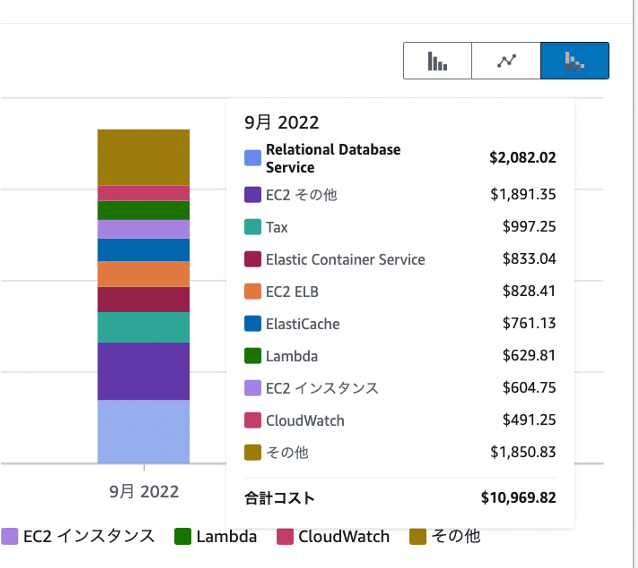Click the EC2 ELB orange swatch in the tooltip
The width and height of the screenshot is (638, 568).
coord(253,292)
